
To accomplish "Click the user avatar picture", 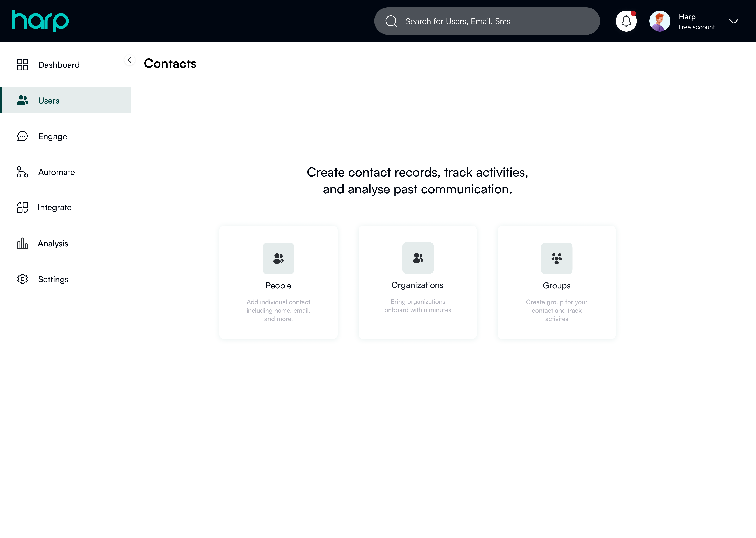I will pyautogui.click(x=660, y=21).
